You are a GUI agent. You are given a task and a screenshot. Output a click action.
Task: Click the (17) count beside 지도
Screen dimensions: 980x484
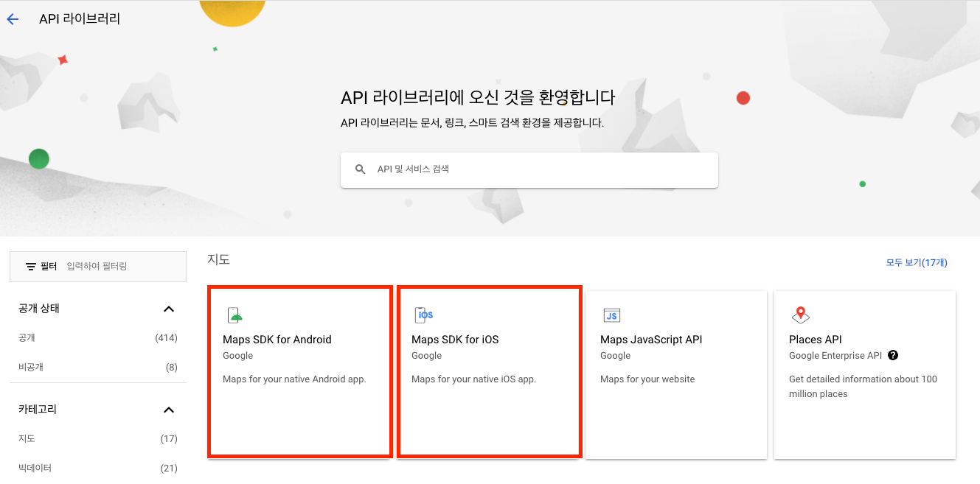(x=169, y=439)
